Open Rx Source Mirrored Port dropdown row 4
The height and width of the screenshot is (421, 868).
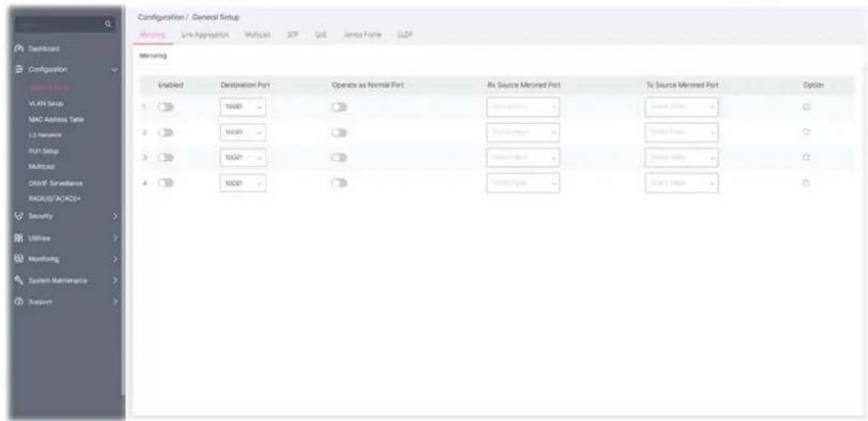click(x=523, y=183)
